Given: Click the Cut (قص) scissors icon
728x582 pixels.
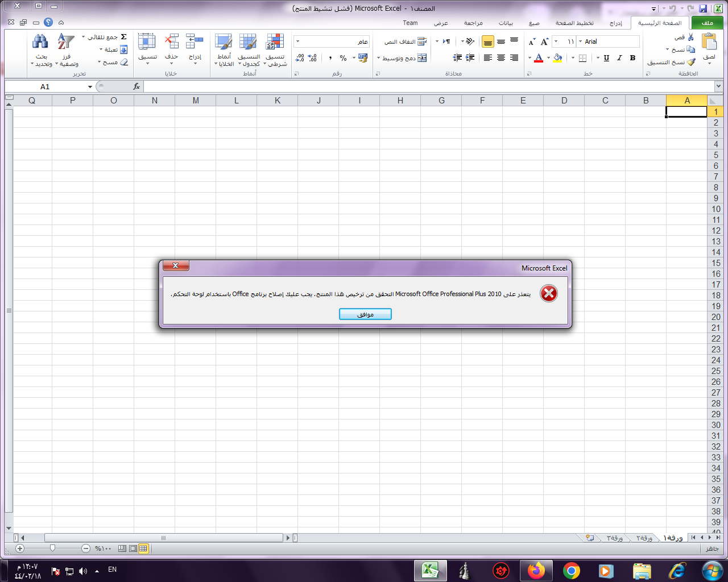Looking at the screenshot, I should [691, 38].
